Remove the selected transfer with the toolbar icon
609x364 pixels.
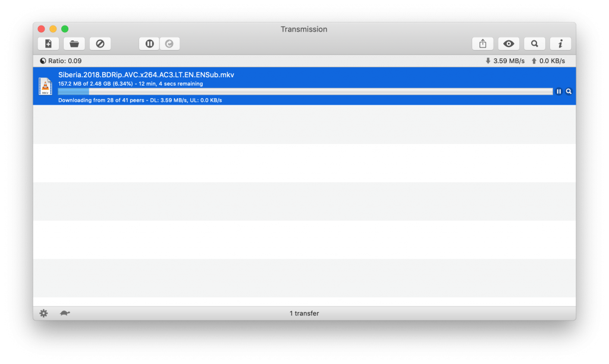(x=100, y=43)
